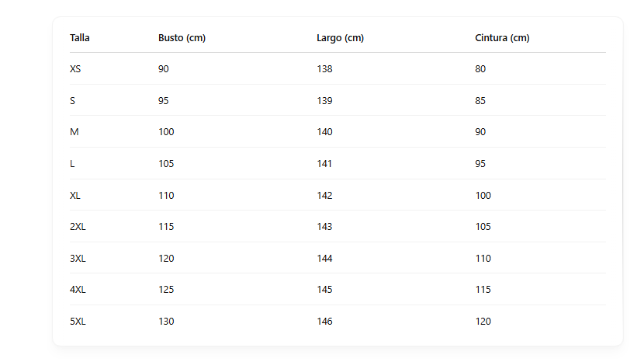Click the Busto (cm) column header
This screenshot has height=362, width=644.
[x=182, y=37]
